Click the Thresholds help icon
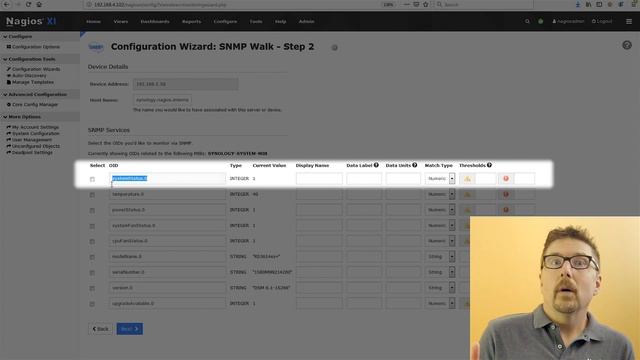640x360 pixels. click(x=489, y=165)
